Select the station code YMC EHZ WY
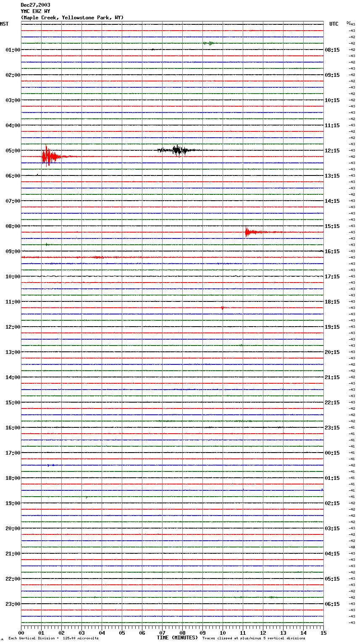 pyautogui.click(x=35, y=11)
